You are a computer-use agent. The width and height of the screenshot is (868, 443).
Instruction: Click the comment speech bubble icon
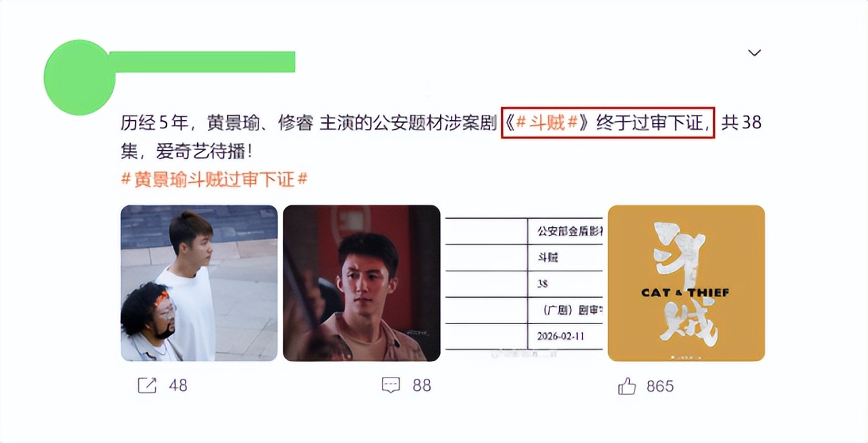pyautogui.click(x=391, y=386)
